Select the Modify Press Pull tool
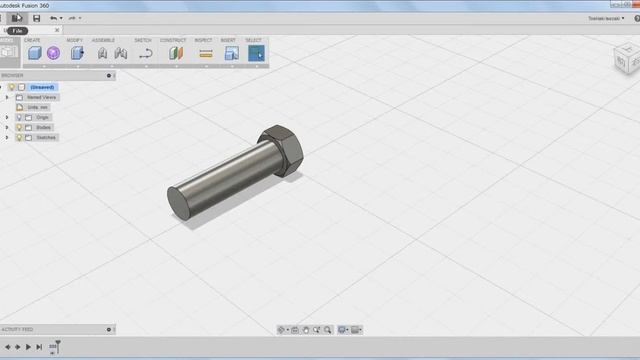 point(77,53)
